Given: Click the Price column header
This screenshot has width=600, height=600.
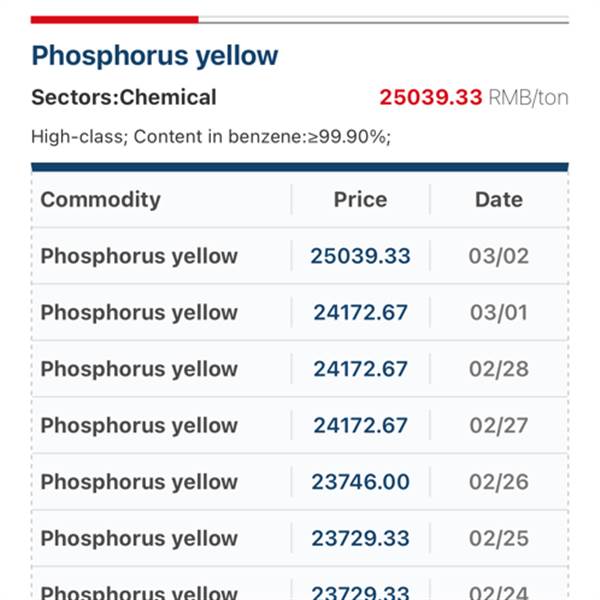Looking at the screenshot, I should point(360,199).
